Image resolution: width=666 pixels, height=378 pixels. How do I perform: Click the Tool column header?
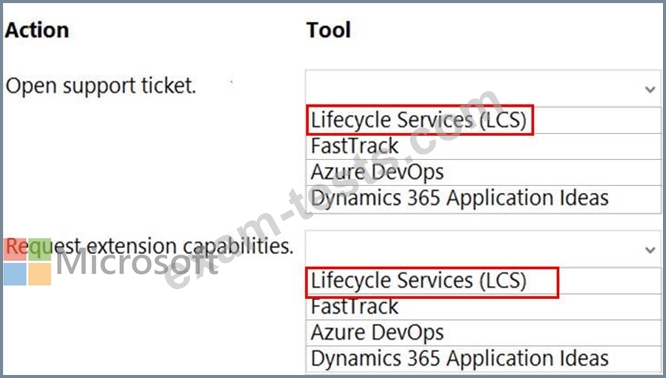(329, 30)
